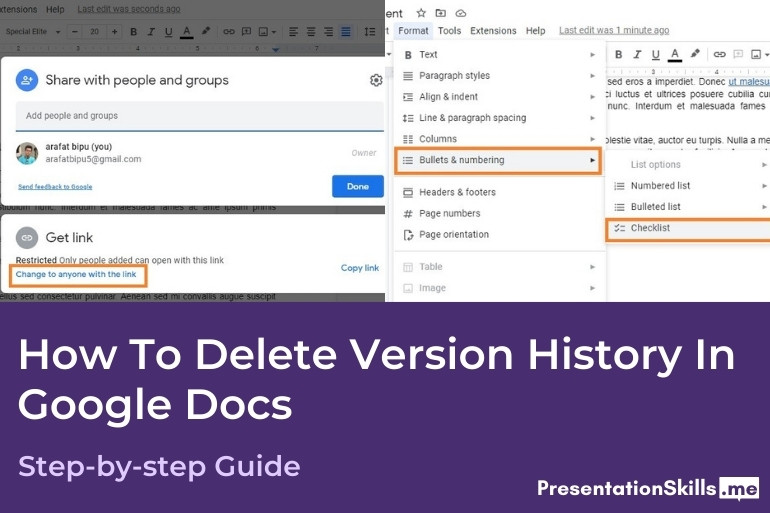Click the ut malesu hyperlink in document
The width and height of the screenshot is (770, 513).
[749, 81]
